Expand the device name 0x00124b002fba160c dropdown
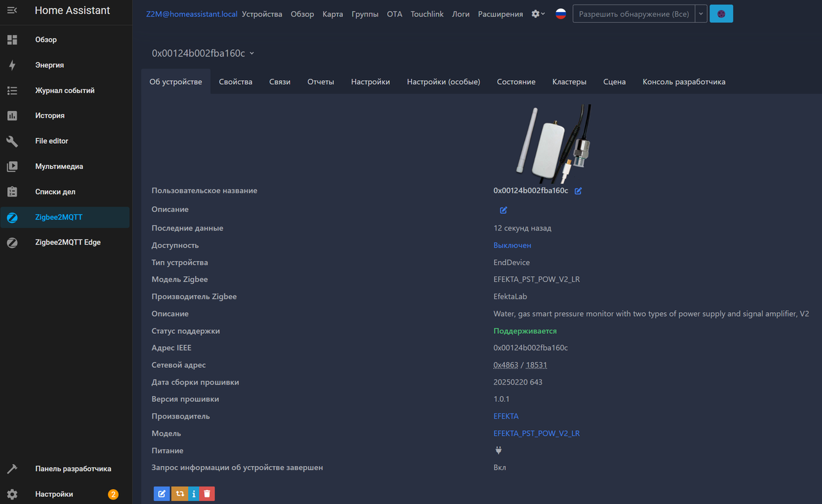 [x=203, y=53]
